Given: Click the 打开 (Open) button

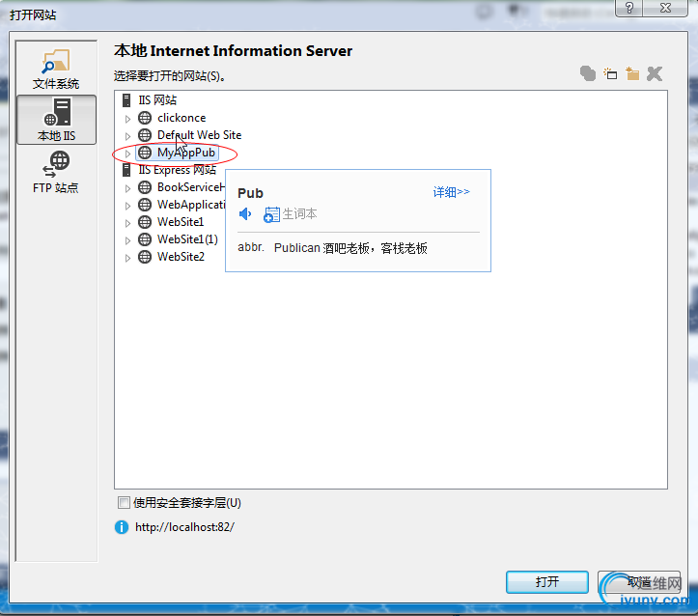Looking at the screenshot, I should coord(547,582).
